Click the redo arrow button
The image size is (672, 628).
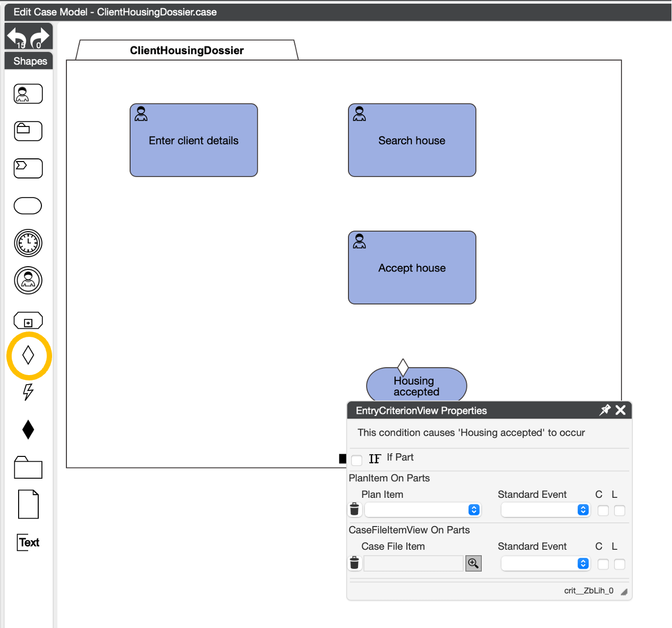tap(40, 37)
